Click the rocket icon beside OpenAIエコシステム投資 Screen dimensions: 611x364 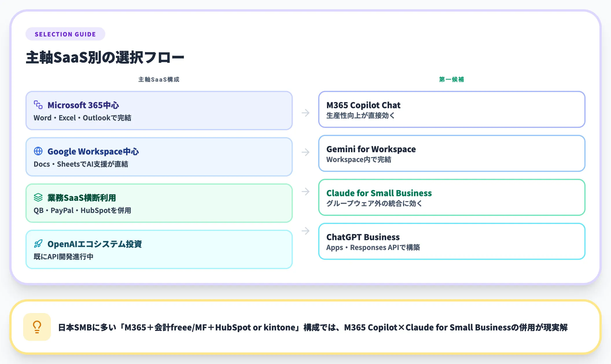(38, 244)
